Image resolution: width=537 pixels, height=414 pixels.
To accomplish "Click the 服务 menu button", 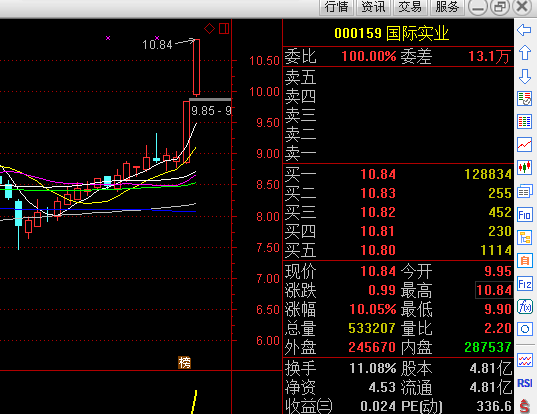I will [447, 7].
